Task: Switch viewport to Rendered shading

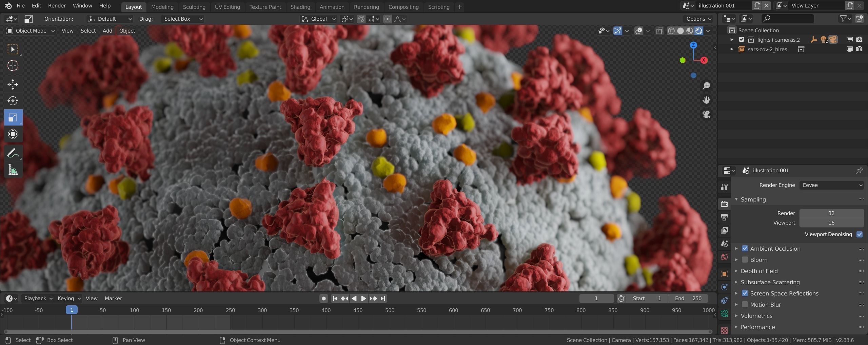Action: tap(699, 31)
